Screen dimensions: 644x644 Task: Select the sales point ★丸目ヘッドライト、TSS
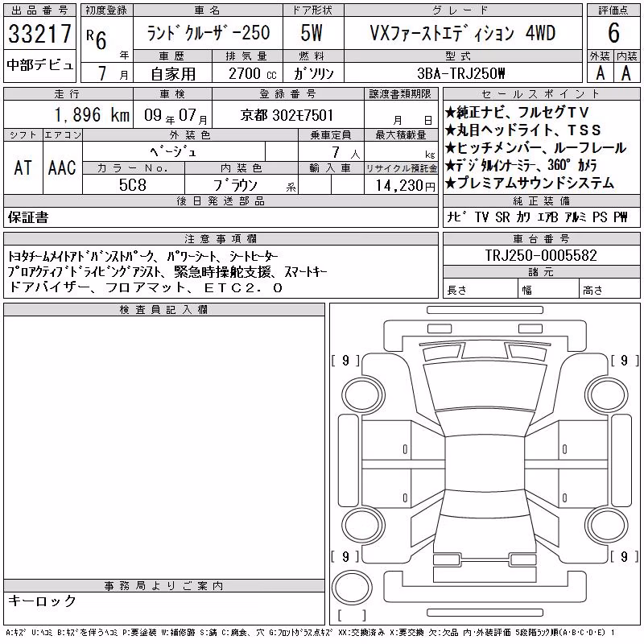click(x=522, y=130)
